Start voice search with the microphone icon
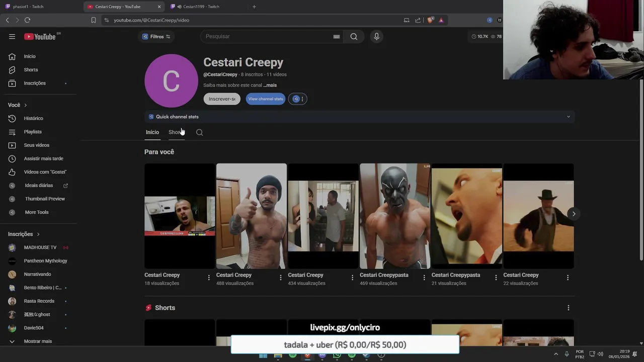This screenshot has width=644, height=362. 376,36
